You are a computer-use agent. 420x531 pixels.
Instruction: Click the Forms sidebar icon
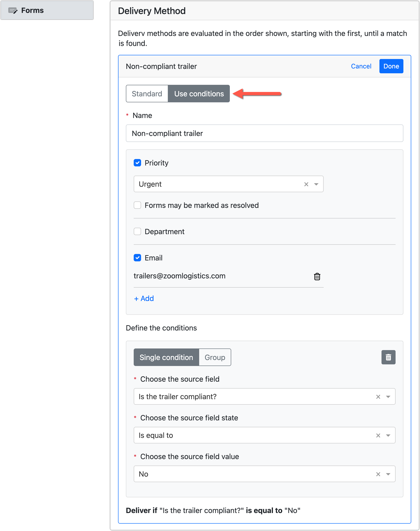coord(13,10)
